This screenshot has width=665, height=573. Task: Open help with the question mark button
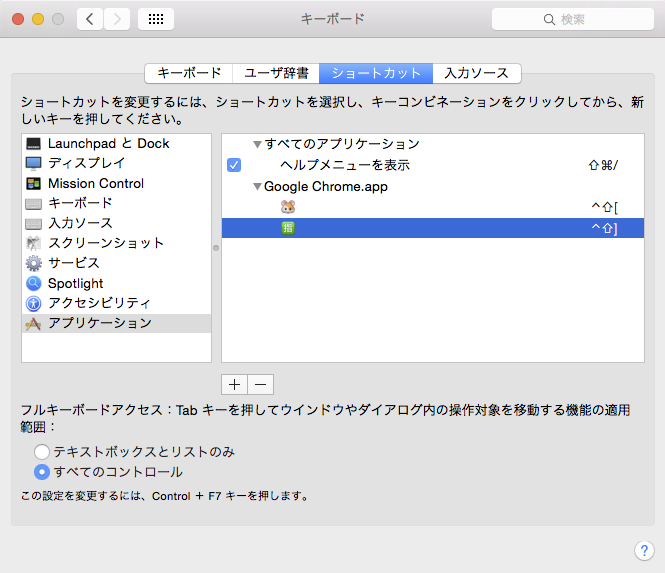[x=644, y=551]
